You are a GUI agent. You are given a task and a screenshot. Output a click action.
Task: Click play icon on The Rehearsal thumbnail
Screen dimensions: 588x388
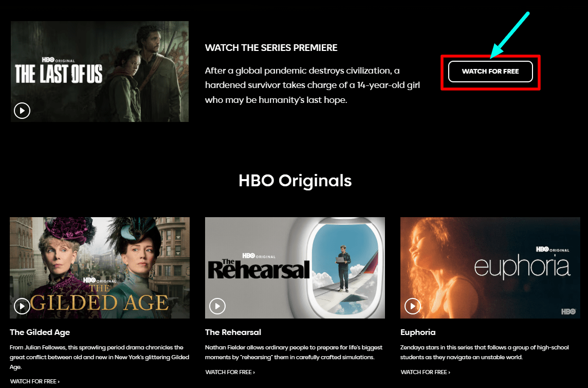pos(217,306)
